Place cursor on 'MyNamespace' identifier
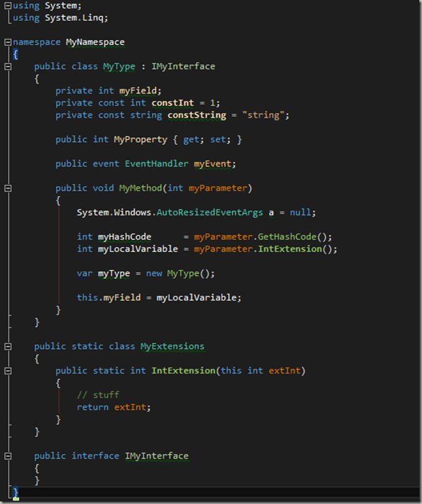This screenshot has width=422, height=504. click(95, 42)
